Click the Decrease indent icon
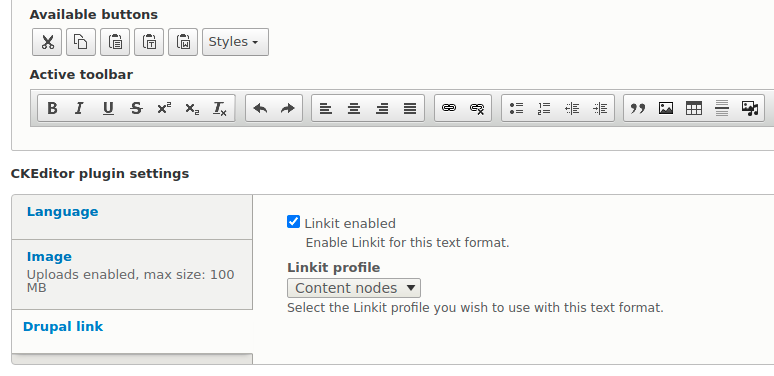This screenshot has height=376, width=774. tap(572, 108)
